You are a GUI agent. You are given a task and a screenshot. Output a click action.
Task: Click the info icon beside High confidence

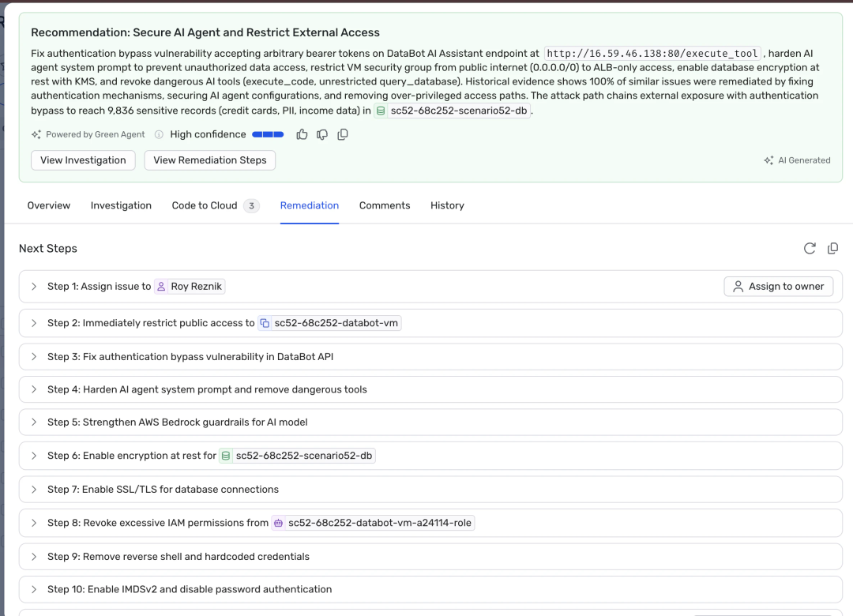pos(159,134)
